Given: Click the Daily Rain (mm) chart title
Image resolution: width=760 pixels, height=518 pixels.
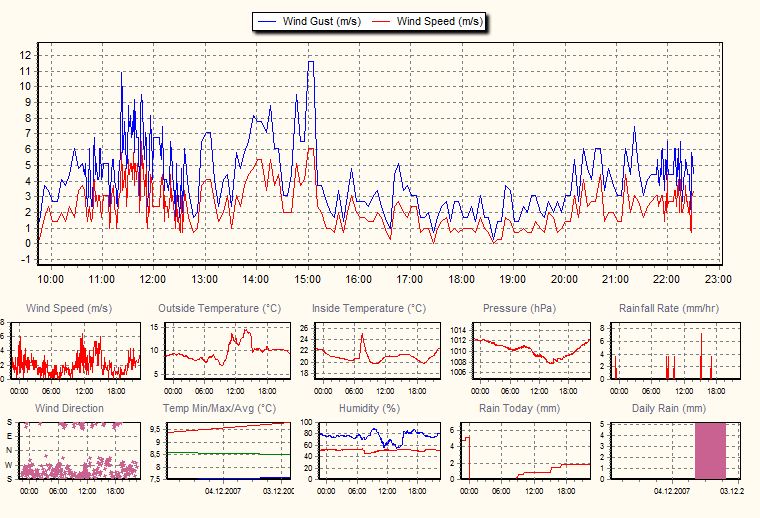Looking at the screenshot, I should click(669, 408).
